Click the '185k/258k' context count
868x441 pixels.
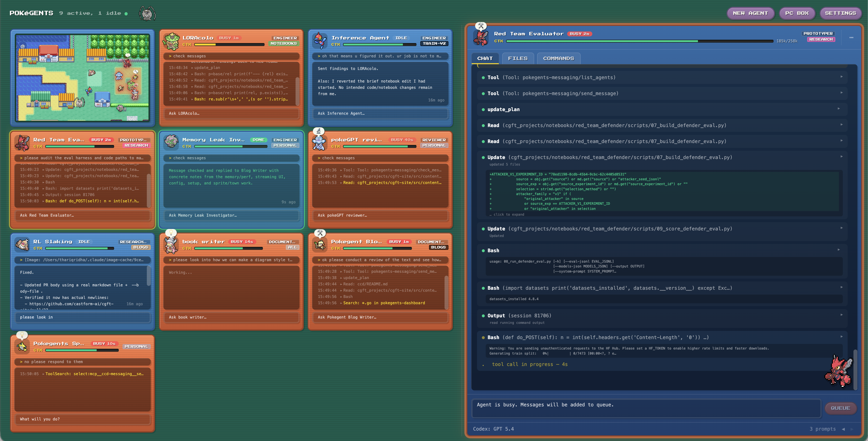(787, 41)
